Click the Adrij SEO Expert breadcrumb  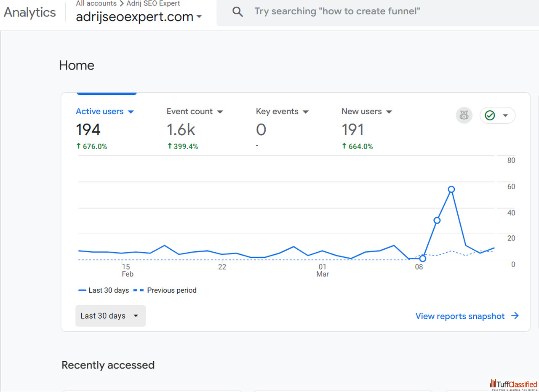click(153, 3)
